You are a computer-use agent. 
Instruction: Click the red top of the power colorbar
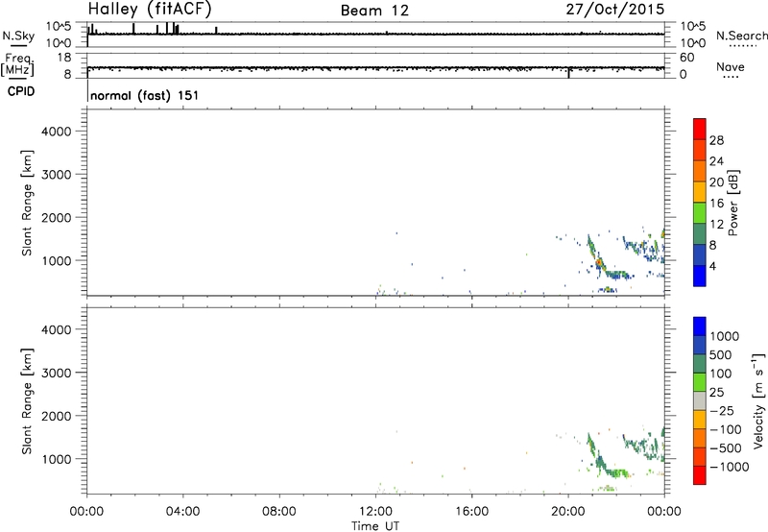point(700,129)
